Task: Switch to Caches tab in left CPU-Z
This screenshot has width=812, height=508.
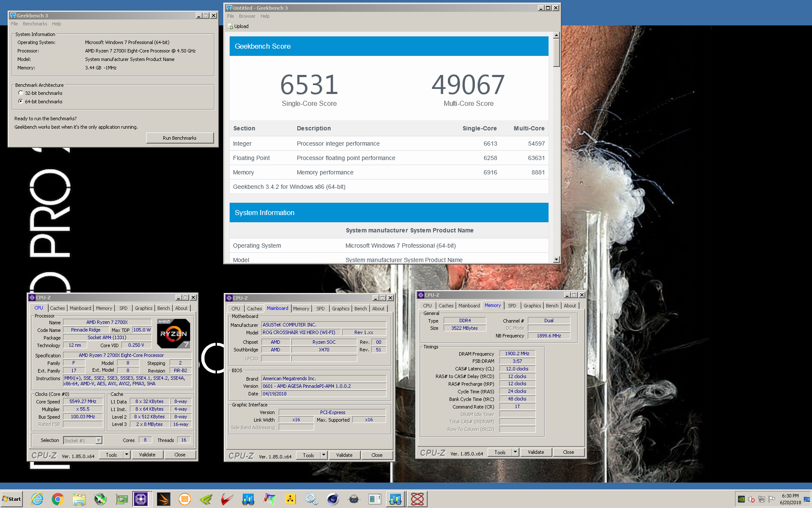Action: tap(58, 308)
